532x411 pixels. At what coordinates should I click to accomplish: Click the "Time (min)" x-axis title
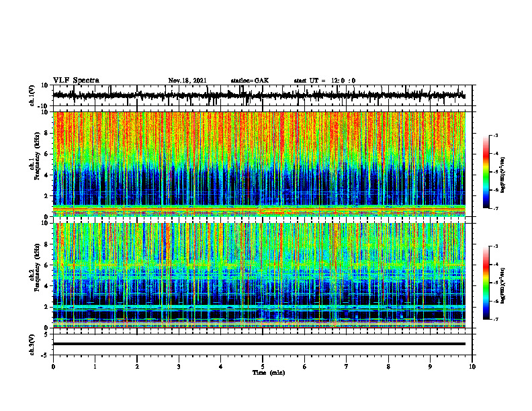coord(269,373)
